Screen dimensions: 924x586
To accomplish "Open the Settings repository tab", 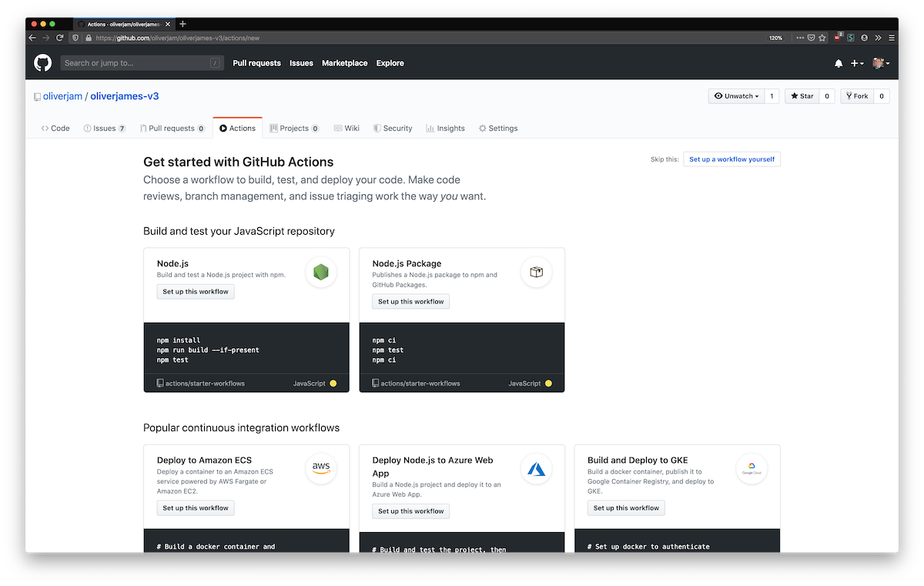I will pyautogui.click(x=497, y=129).
